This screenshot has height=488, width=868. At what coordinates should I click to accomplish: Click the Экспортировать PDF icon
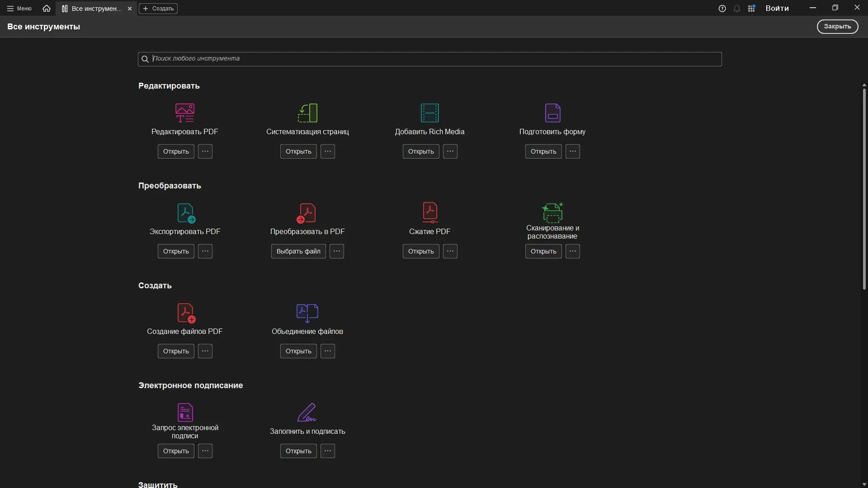click(186, 213)
